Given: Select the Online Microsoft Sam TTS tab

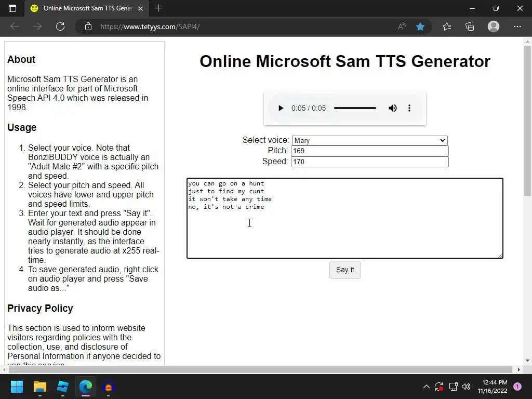Looking at the screenshot, I should pos(87,8).
